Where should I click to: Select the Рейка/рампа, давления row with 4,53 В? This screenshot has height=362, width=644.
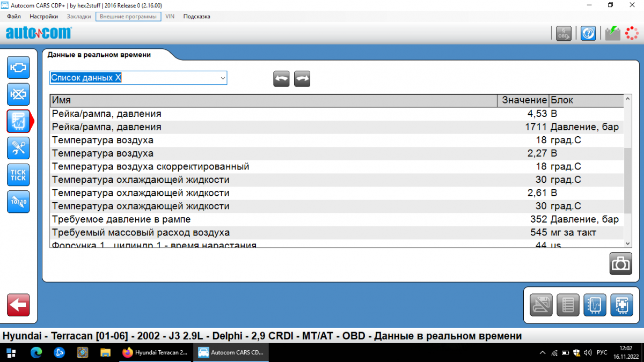[x=337, y=114]
